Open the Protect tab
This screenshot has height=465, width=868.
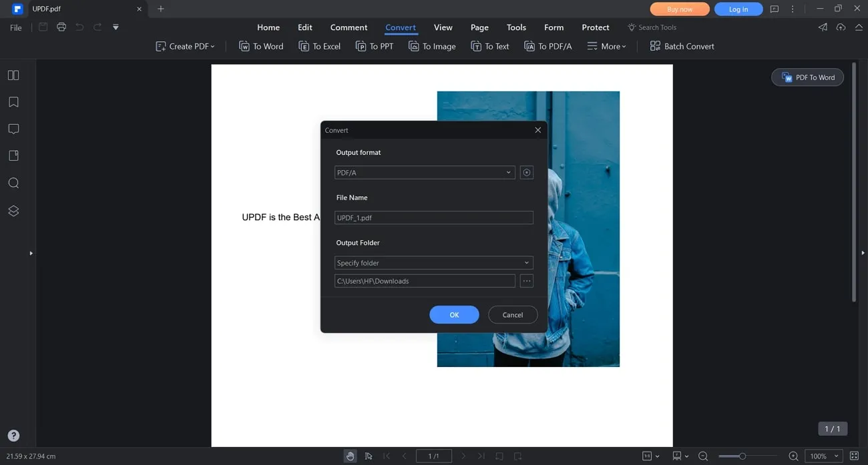click(x=595, y=27)
